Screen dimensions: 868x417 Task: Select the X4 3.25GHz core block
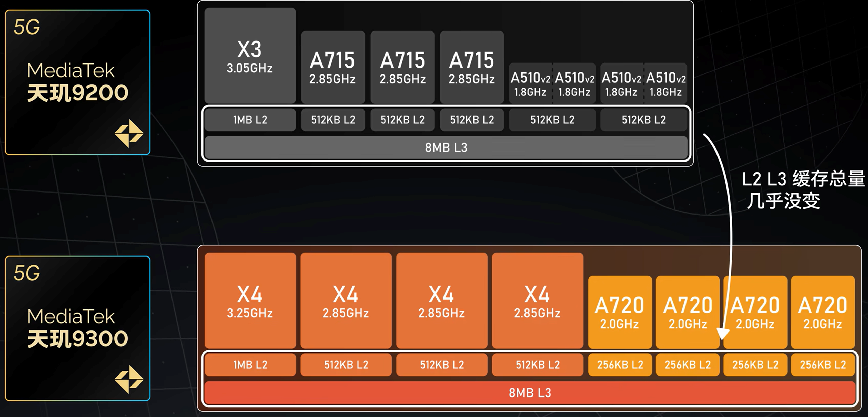pyautogui.click(x=250, y=301)
